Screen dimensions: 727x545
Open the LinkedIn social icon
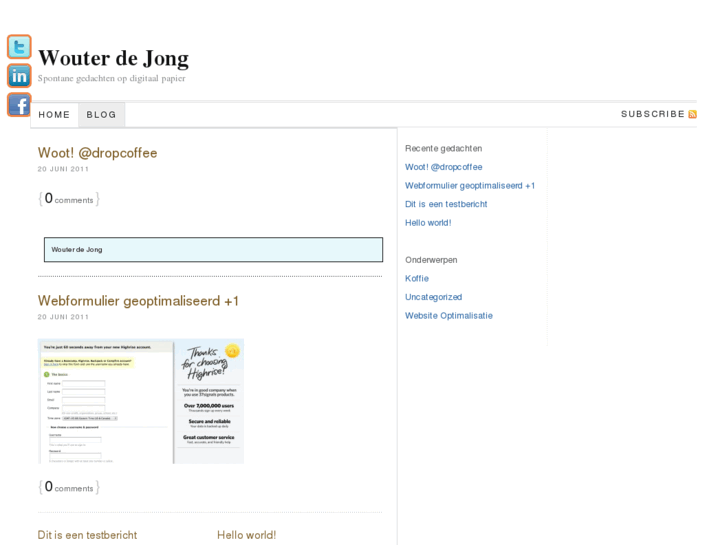(19, 76)
